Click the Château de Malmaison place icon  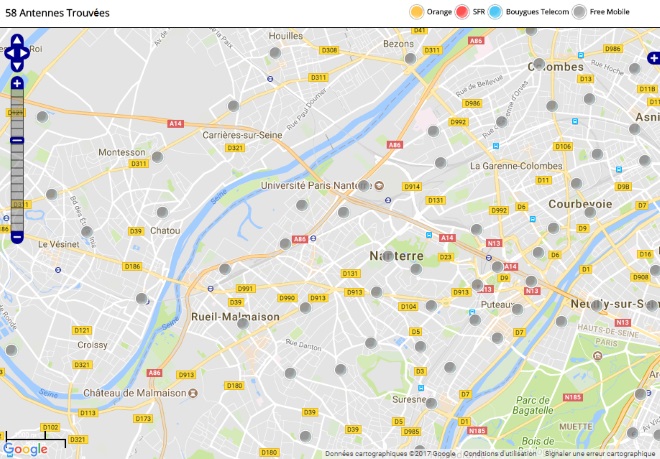[193, 393]
